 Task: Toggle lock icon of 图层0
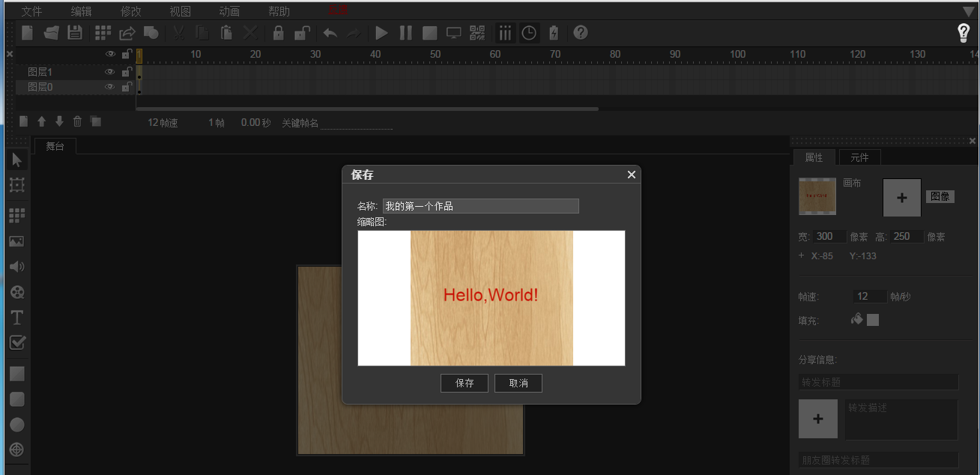(127, 87)
